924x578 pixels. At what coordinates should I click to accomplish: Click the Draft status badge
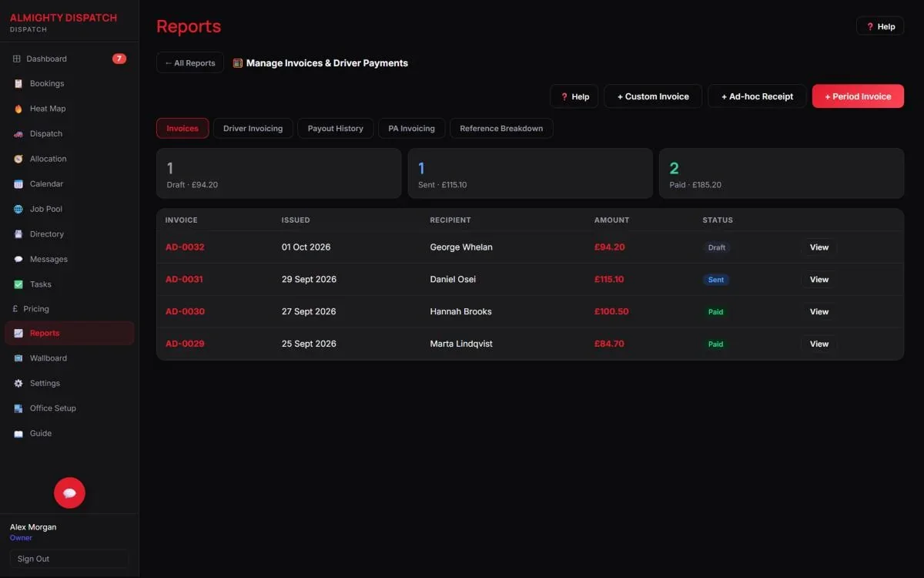coord(717,247)
